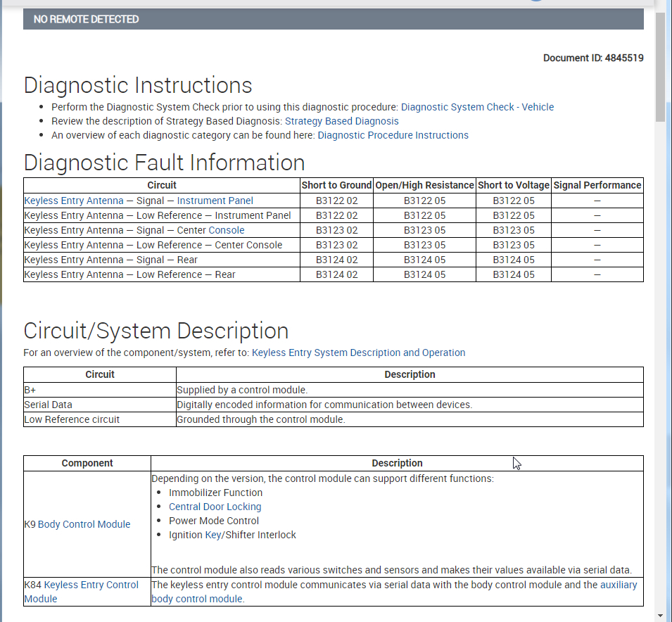Viewport: 672px width, 622px height.
Task: Click the Diagnostic Fault Information heading
Action: 164,163
